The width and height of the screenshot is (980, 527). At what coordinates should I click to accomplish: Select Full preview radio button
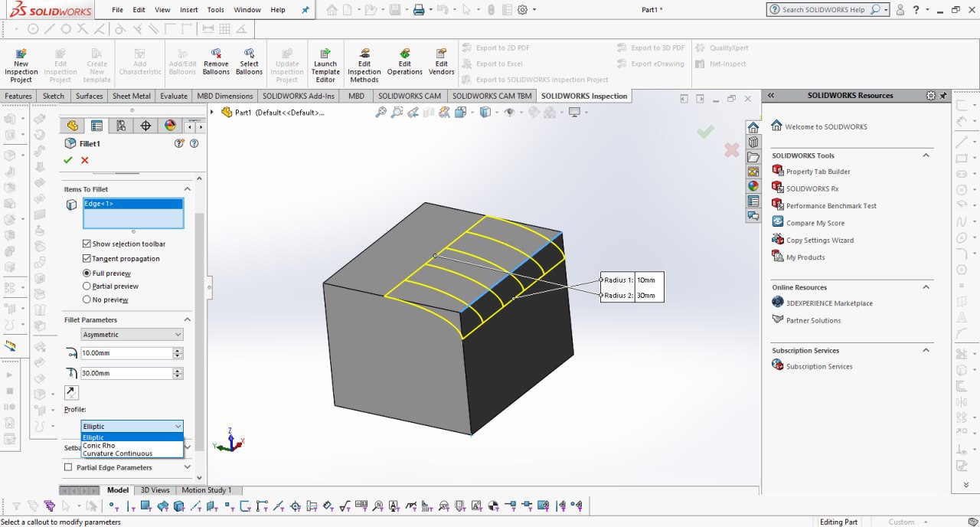click(87, 273)
